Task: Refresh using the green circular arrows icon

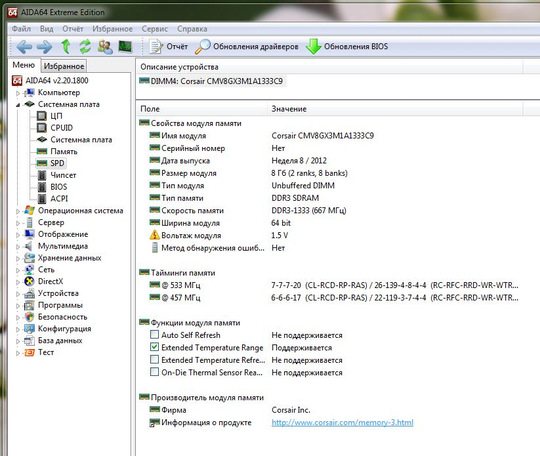Action: pyautogui.click(x=85, y=46)
